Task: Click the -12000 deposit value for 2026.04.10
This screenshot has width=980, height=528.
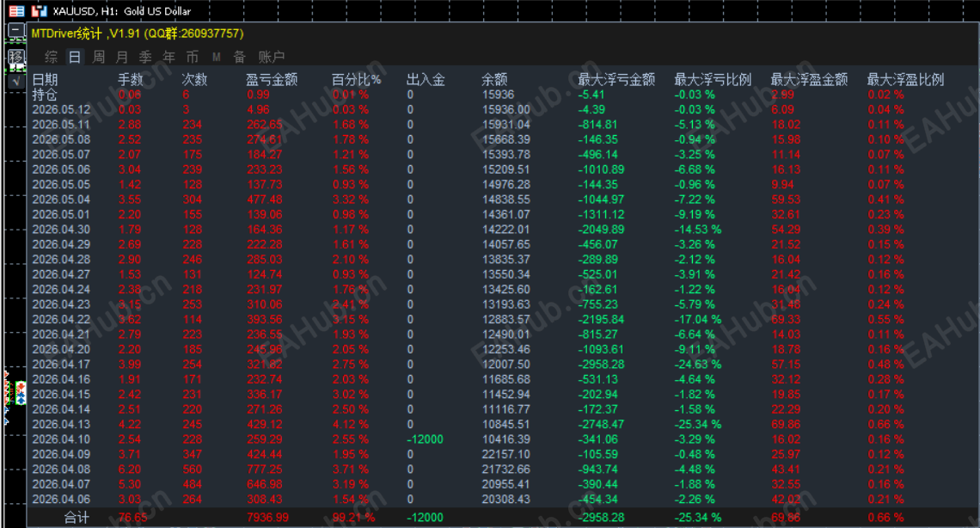Action: pos(425,439)
